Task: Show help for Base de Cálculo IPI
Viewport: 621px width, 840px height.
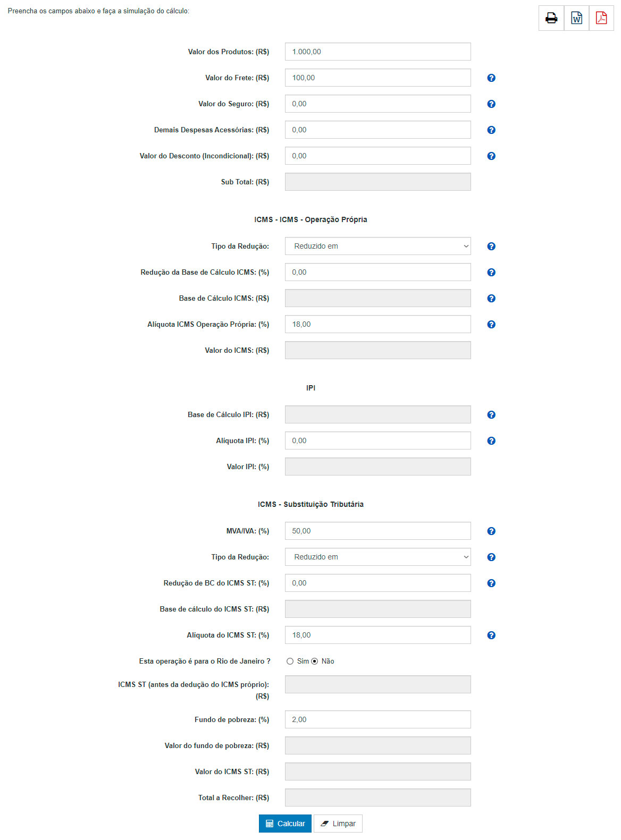Action: pos(491,415)
